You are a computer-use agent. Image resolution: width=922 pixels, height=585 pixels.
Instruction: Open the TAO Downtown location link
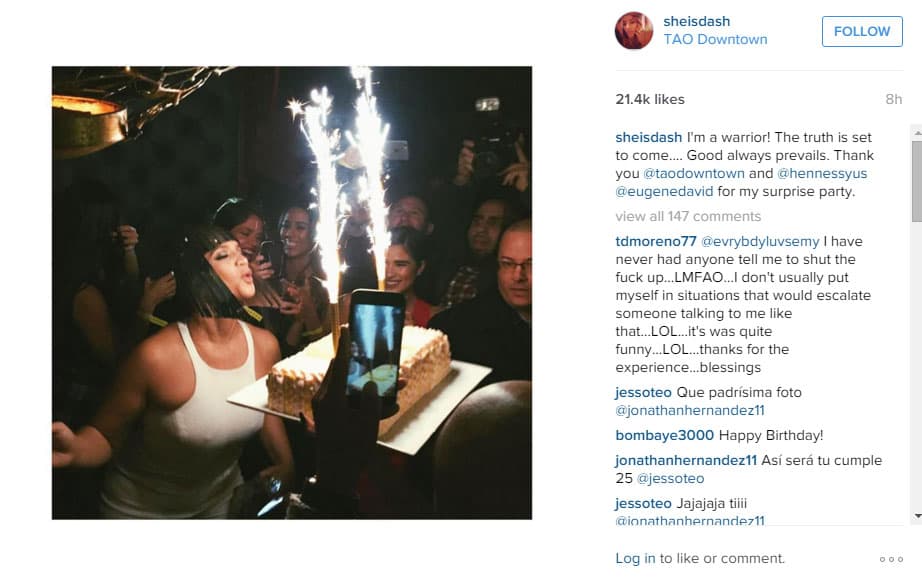point(716,39)
